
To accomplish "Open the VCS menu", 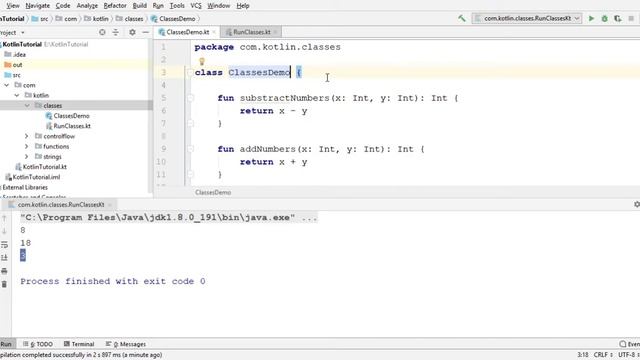I will [x=196, y=6].
